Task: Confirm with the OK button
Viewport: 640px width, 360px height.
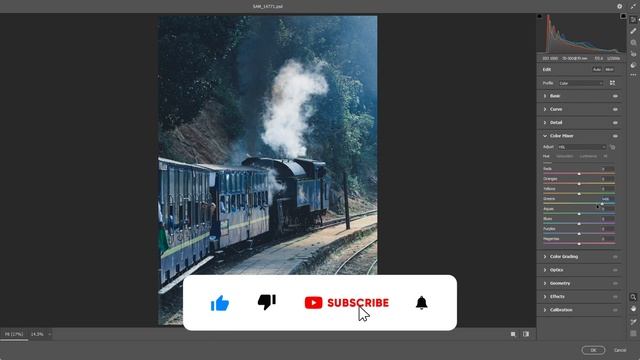Action: (x=593, y=350)
